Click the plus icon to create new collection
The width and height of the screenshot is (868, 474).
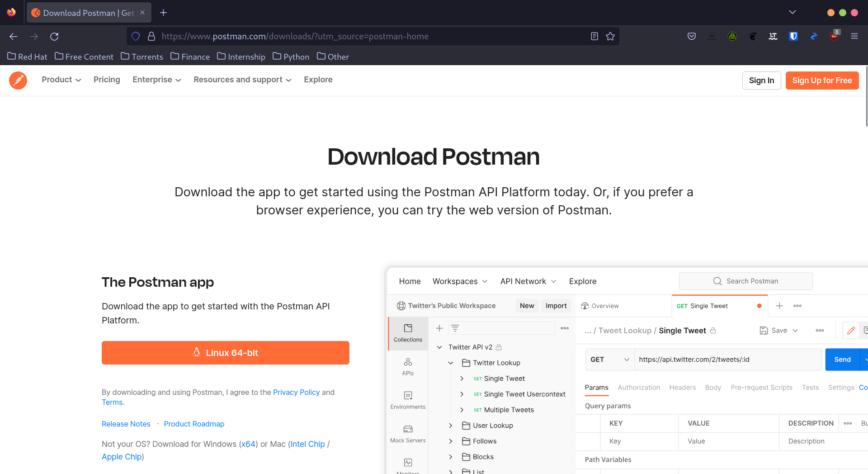coord(439,328)
